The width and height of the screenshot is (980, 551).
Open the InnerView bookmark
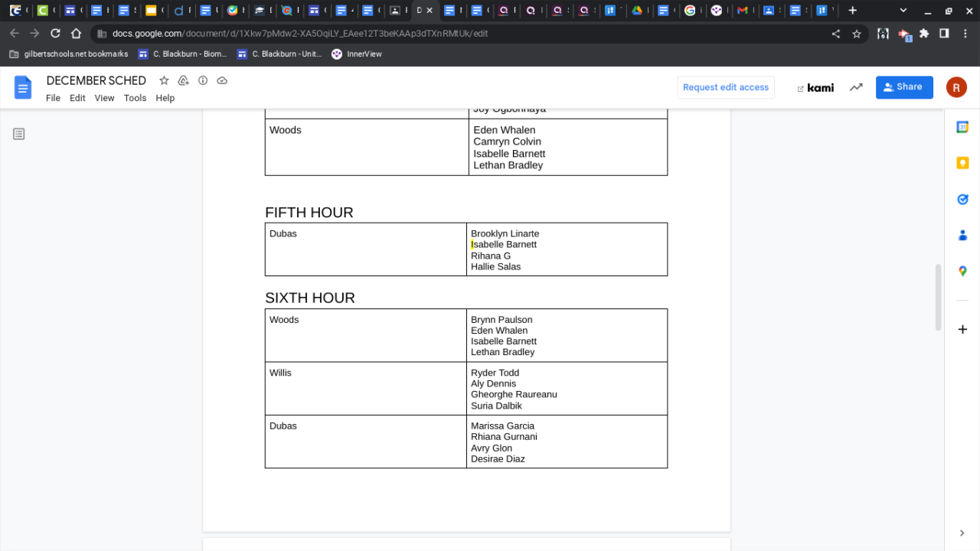(357, 54)
